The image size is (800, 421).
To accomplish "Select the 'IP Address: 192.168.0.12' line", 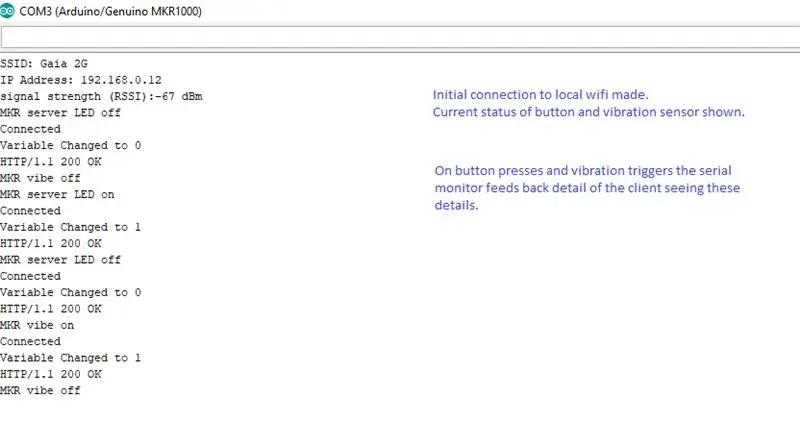I will [81, 80].
